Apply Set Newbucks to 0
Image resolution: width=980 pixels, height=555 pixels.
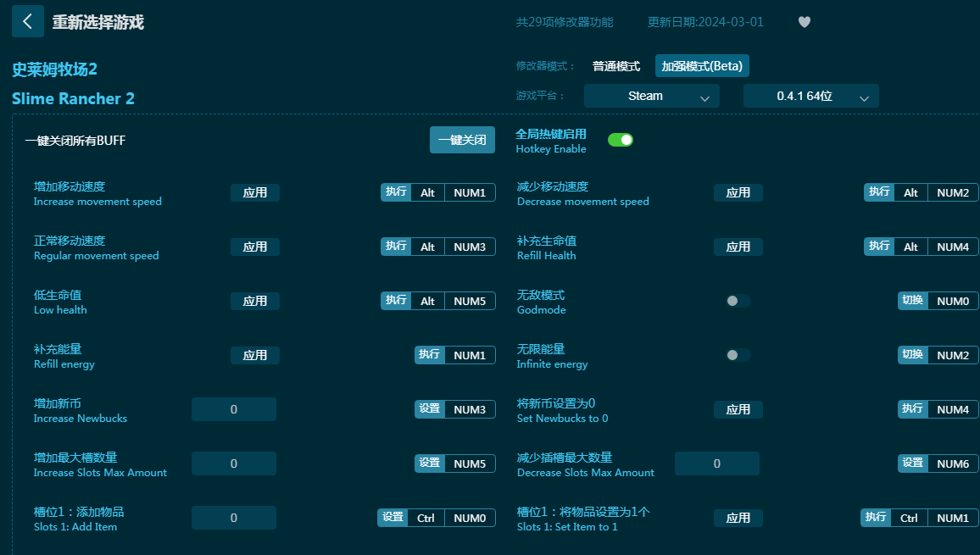pyautogui.click(x=738, y=409)
